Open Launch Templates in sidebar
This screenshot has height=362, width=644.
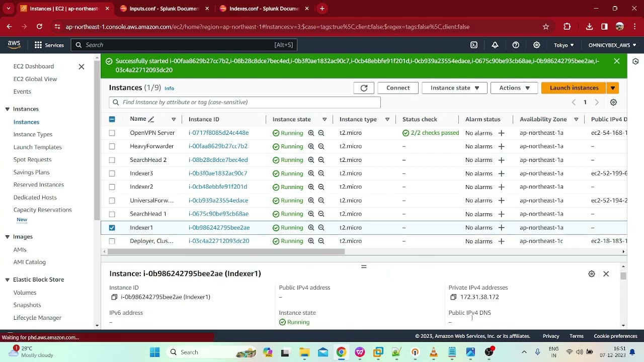(x=38, y=147)
